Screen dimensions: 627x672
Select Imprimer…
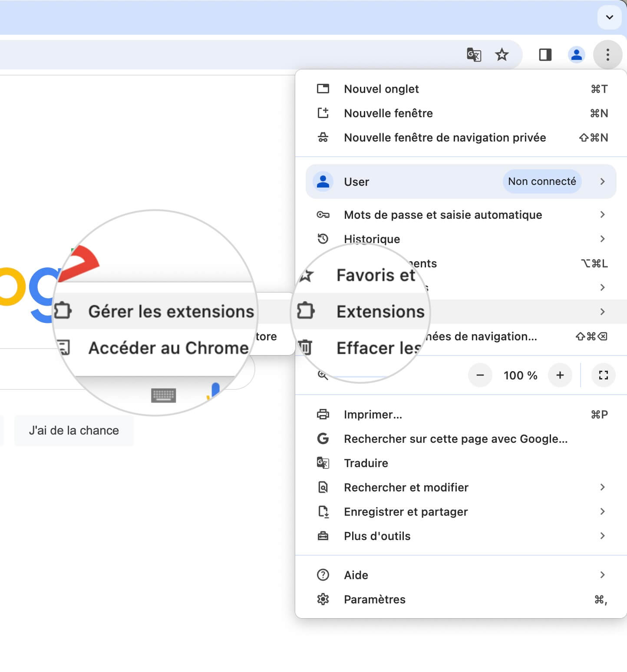[461, 415]
